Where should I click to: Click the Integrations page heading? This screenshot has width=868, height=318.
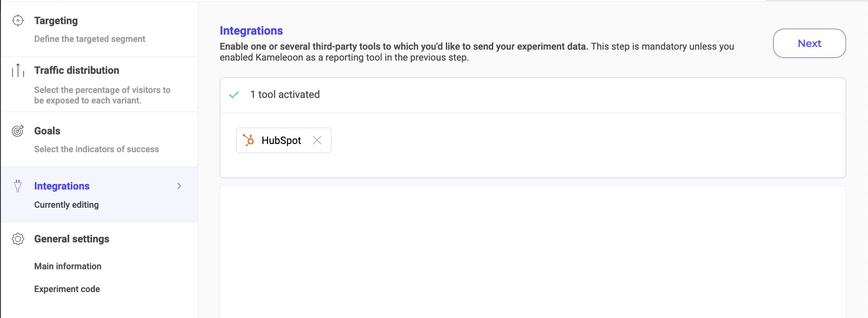tap(251, 31)
